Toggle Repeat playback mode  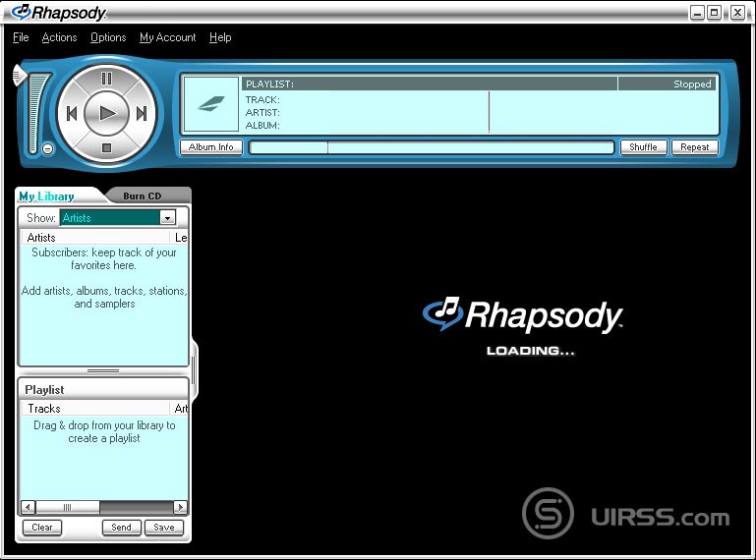(x=694, y=147)
